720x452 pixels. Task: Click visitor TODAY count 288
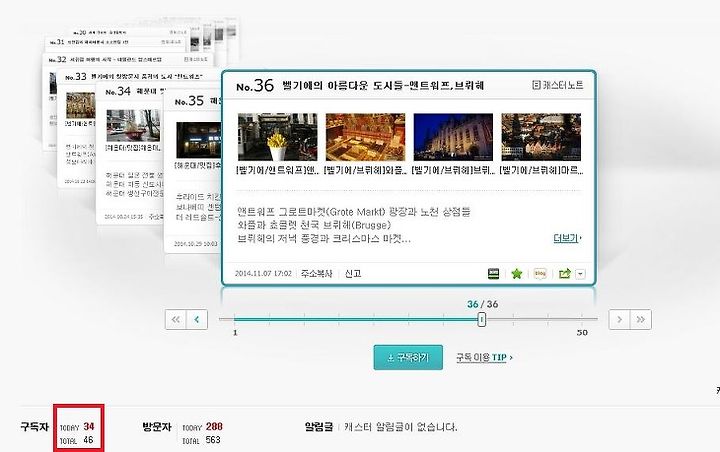214,426
